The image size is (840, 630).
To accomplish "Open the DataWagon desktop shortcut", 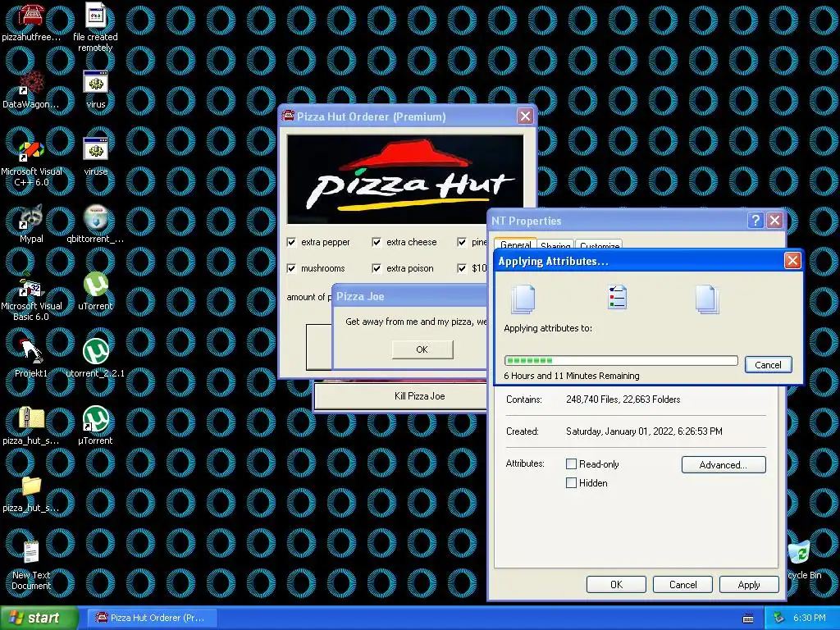I will click(31, 83).
